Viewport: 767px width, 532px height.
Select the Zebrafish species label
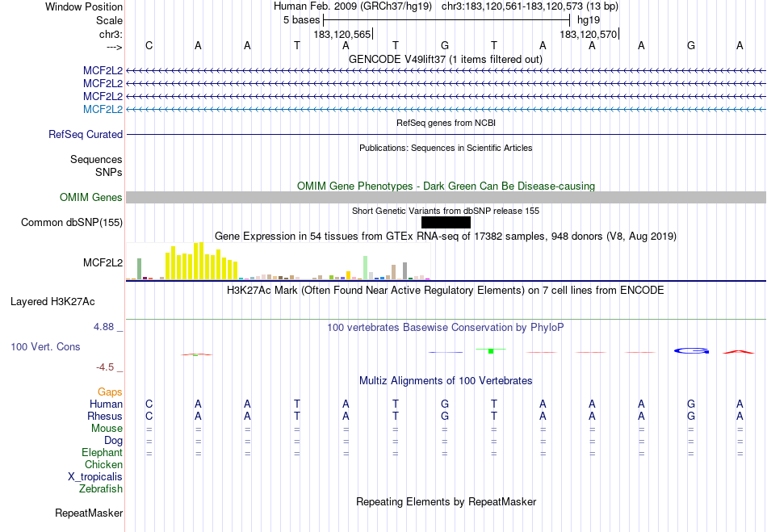click(101, 488)
